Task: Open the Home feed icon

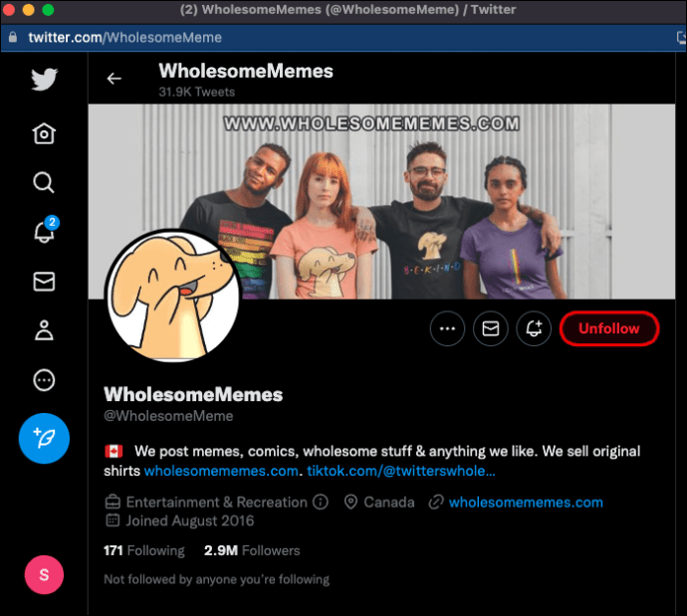Action: [44, 133]
